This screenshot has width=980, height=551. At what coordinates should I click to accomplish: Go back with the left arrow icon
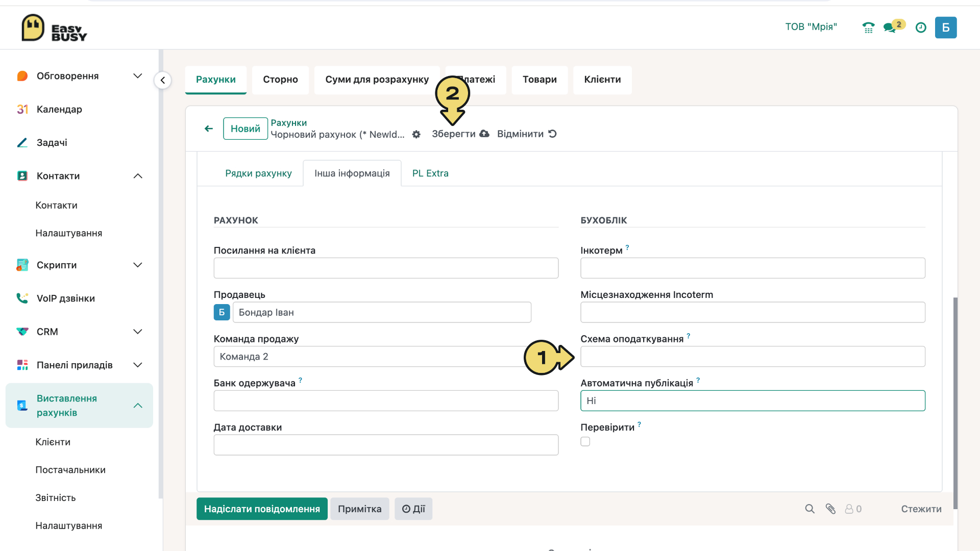(x=208, y=129)
